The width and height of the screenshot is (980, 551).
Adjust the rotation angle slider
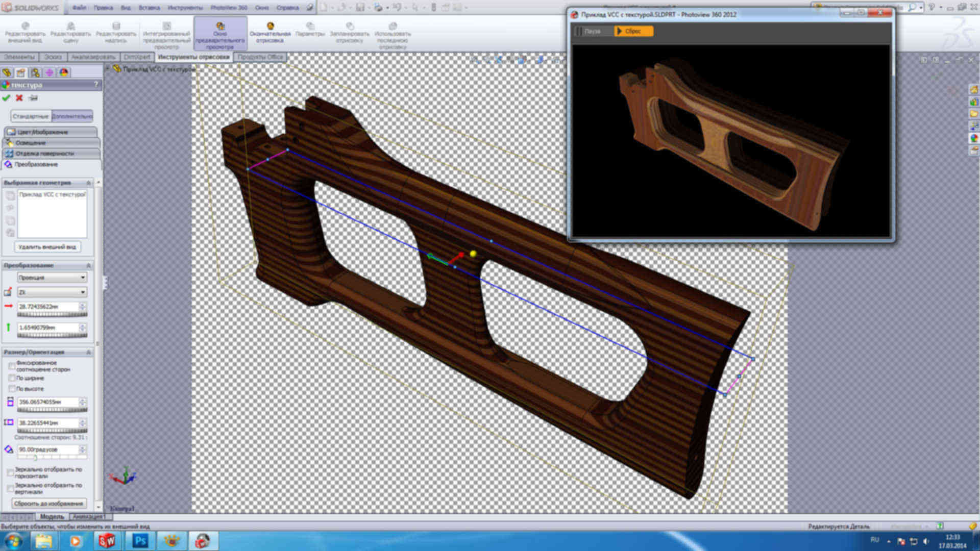coord(52,458)
